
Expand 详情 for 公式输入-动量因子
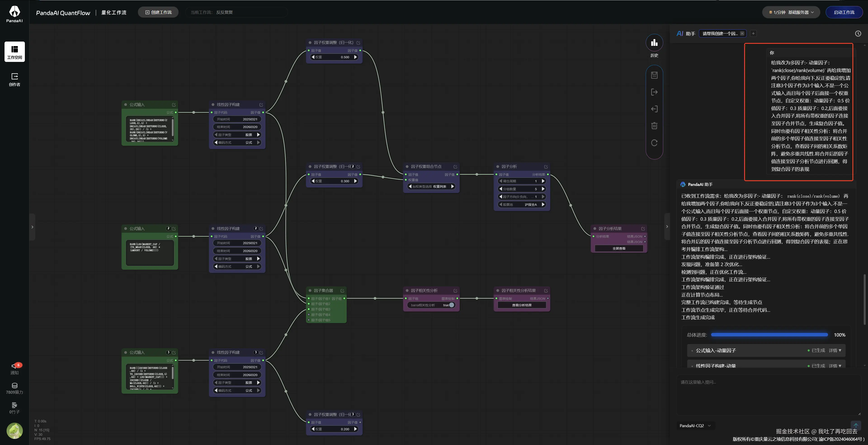pyautogui.click(x=835, y=350)
